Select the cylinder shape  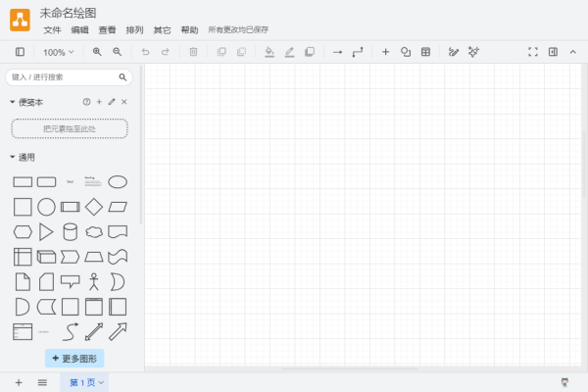click(x=71, y=232)
